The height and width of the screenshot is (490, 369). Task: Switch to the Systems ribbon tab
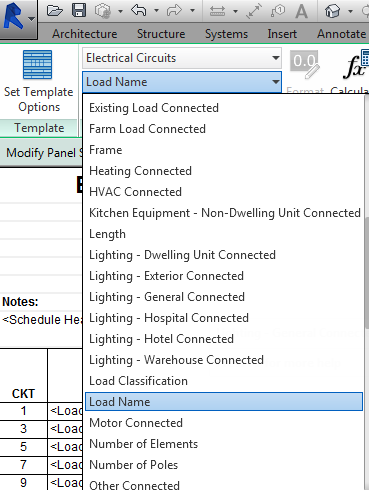click(226, 34)
